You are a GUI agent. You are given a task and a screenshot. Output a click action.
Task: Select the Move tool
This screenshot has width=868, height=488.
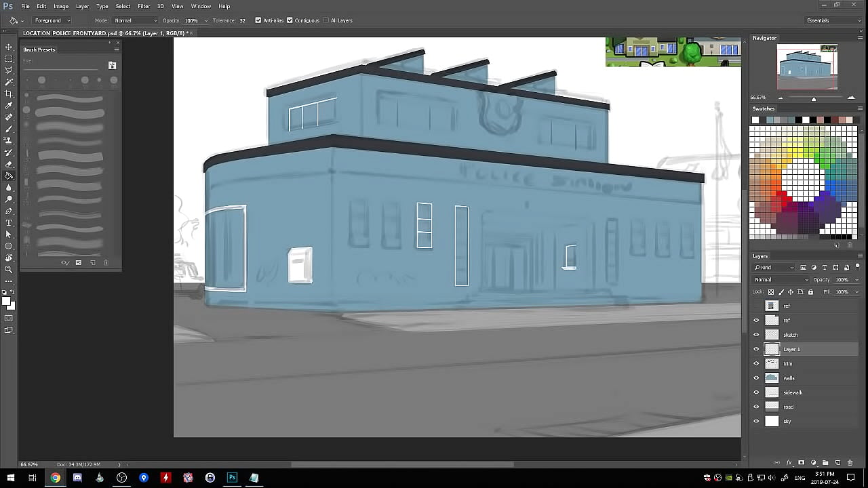[9, 47]
